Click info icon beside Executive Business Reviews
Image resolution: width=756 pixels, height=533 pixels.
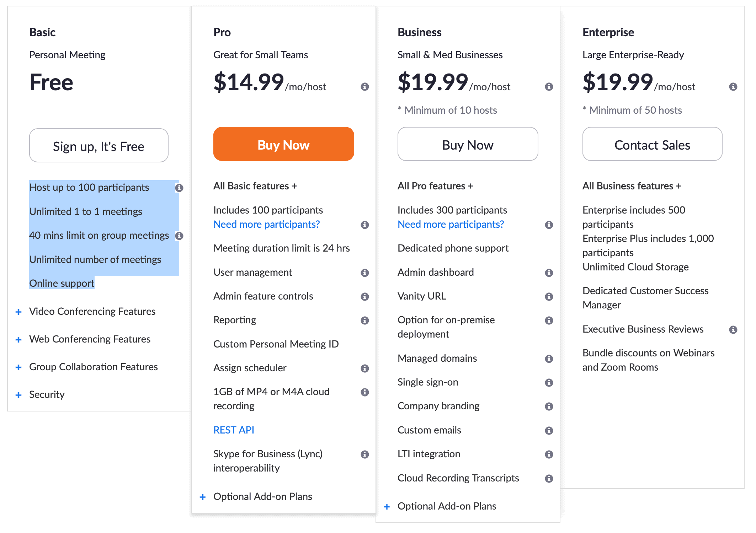click(733, 329)
